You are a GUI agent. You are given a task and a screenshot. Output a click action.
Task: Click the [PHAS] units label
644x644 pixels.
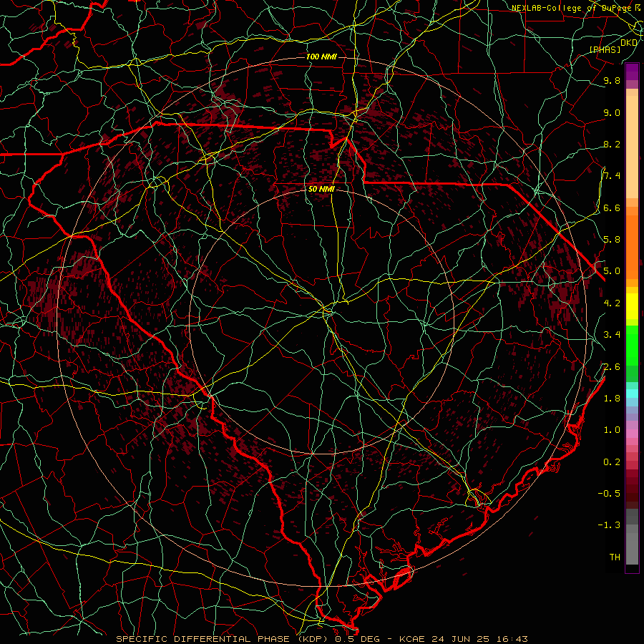point(605,49)
